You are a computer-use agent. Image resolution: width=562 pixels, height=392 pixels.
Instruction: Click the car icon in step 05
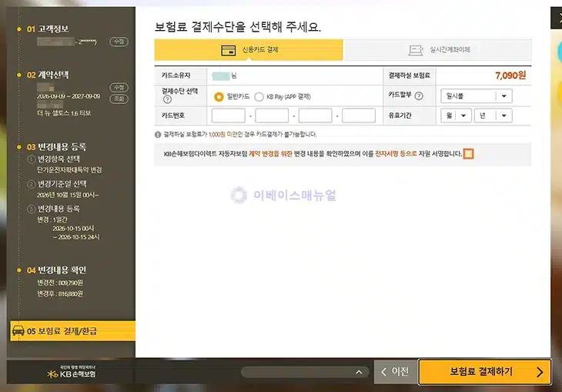[x=18, y=330]
